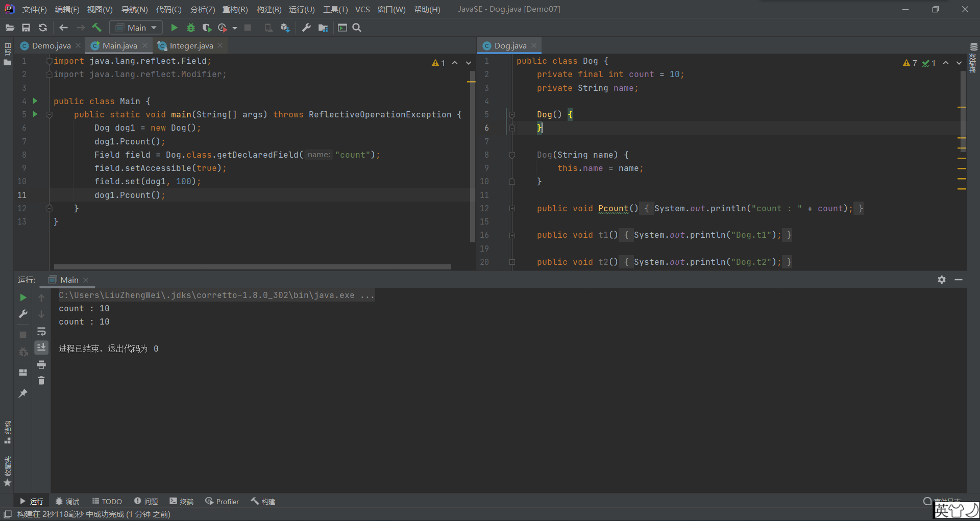Open the TODO tool window

[107, 502]
